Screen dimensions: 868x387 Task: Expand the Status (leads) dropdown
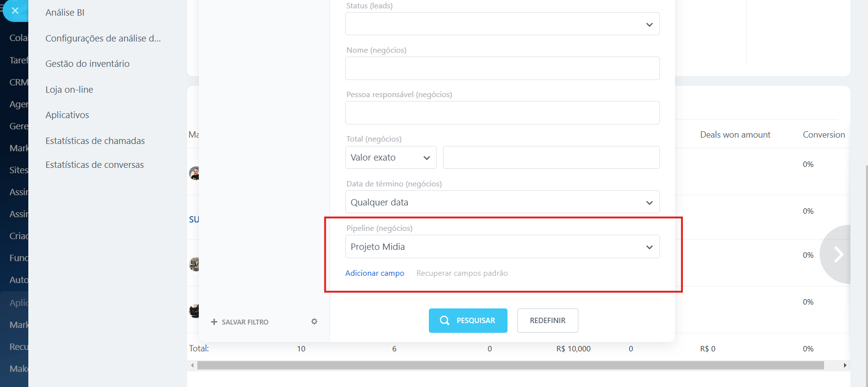point(502,24)
